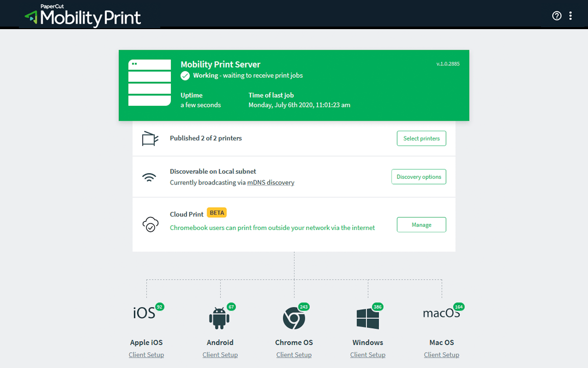Click the 'Cloud Print' title text
Image resolution: width=588 pixels, height=368 pixels.
coord(186,215)
